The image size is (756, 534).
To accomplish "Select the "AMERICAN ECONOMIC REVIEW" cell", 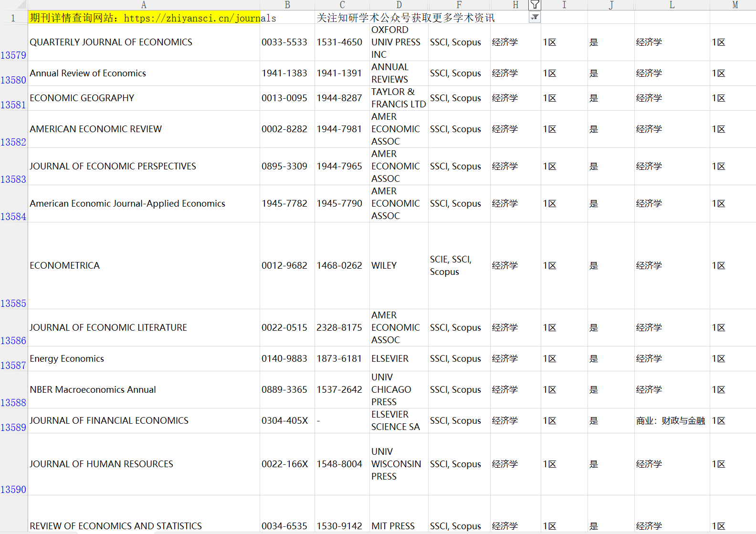I will point(144,129).
